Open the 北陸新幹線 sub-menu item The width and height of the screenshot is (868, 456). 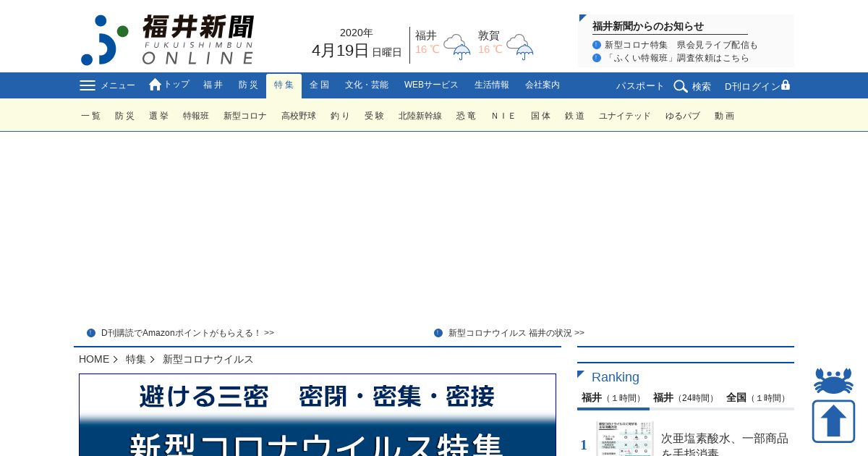pyautogui.click(x=420, y=116)
